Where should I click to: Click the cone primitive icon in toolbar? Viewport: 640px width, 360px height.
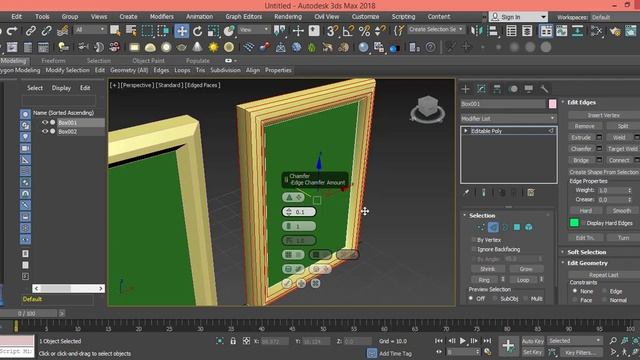point(197,47)
